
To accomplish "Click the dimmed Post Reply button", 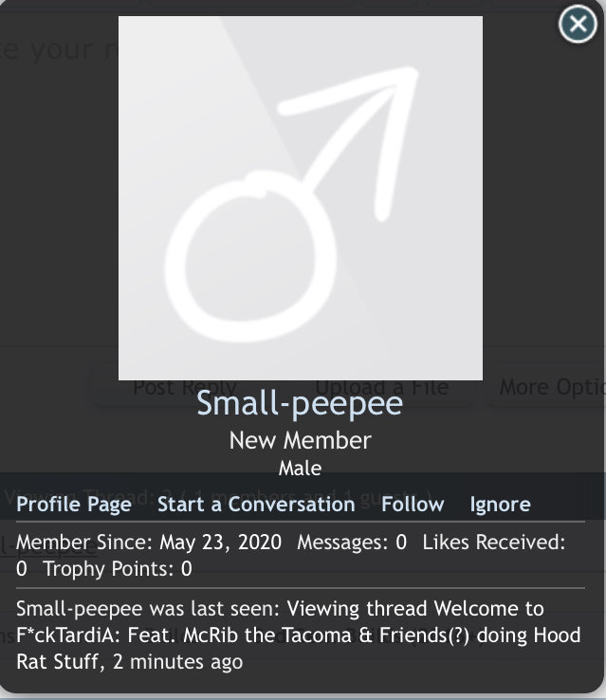I will (185, 388).
